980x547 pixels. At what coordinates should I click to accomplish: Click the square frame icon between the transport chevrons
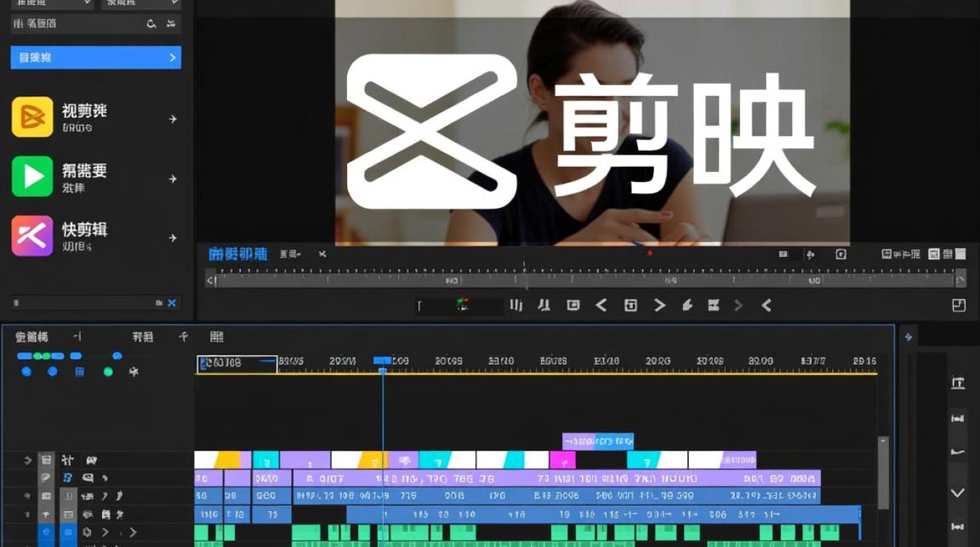point(631,306)
